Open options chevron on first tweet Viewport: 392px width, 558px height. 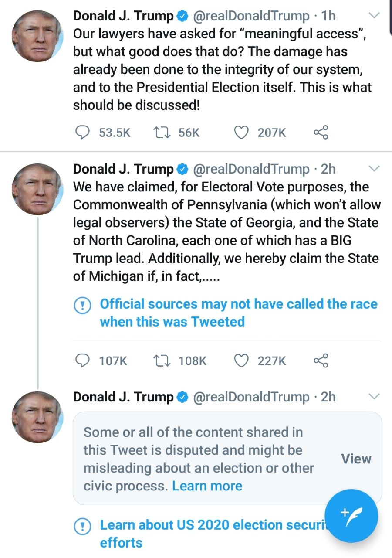(374, 16)
